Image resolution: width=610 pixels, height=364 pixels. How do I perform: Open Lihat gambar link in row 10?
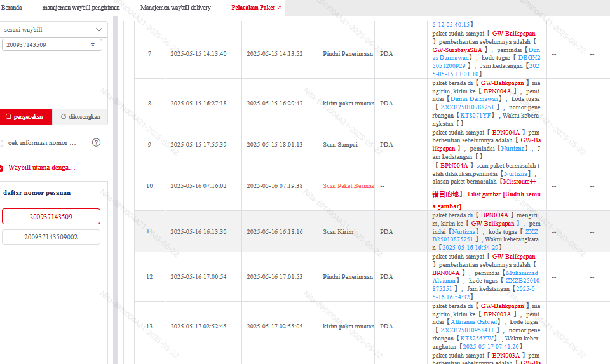(x=484, y=194)
